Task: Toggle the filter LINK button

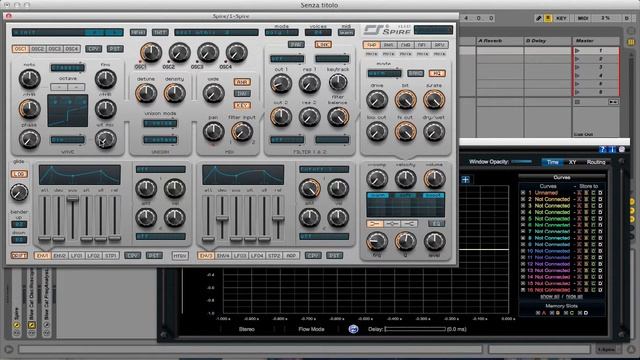Action: [323, 44]
